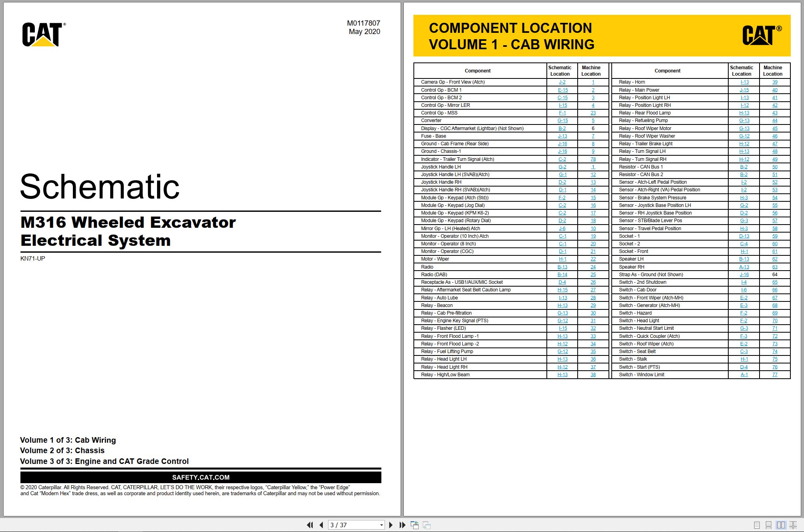
Task: Open schematic location E-15 for Control Gp BCM 1
Action: 562,90
